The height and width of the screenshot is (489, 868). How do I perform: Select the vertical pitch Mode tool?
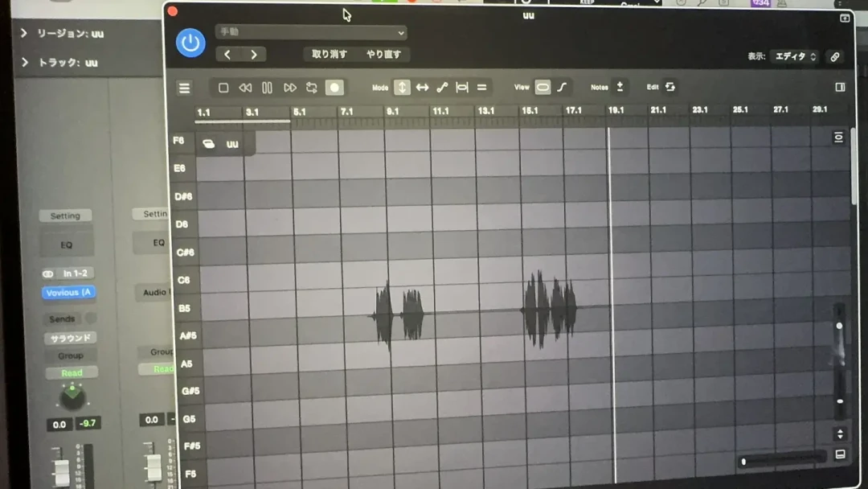pyautogui.click(x=402, y=87)
